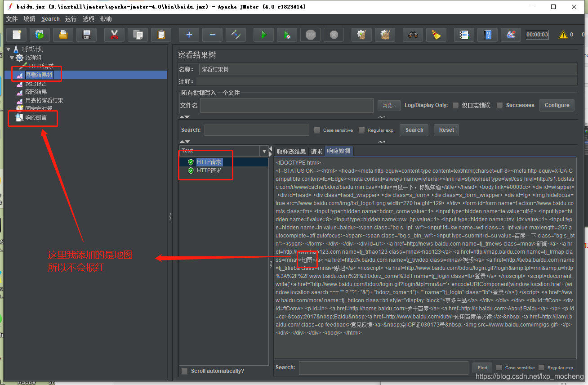The height and width of the screenshot is (385, 588).
Task: Reset search with the brush icon
Action: pos(437,35)
